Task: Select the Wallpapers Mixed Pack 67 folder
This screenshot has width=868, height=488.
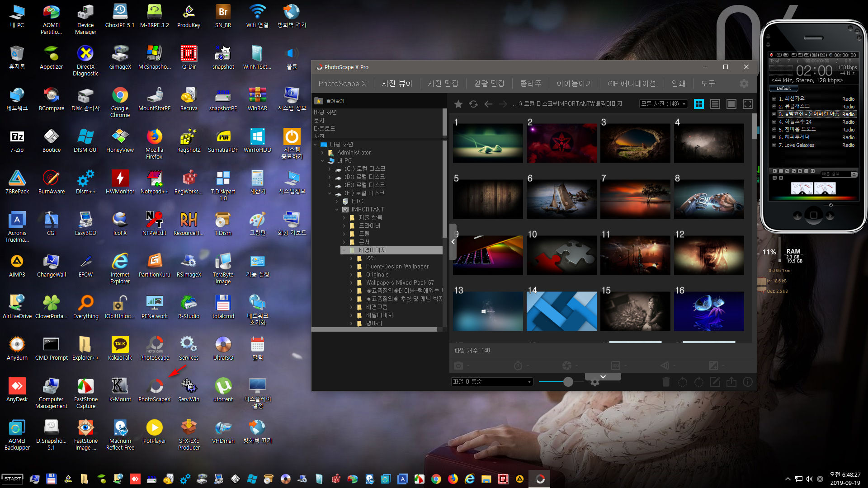Action: click(400, 283)
